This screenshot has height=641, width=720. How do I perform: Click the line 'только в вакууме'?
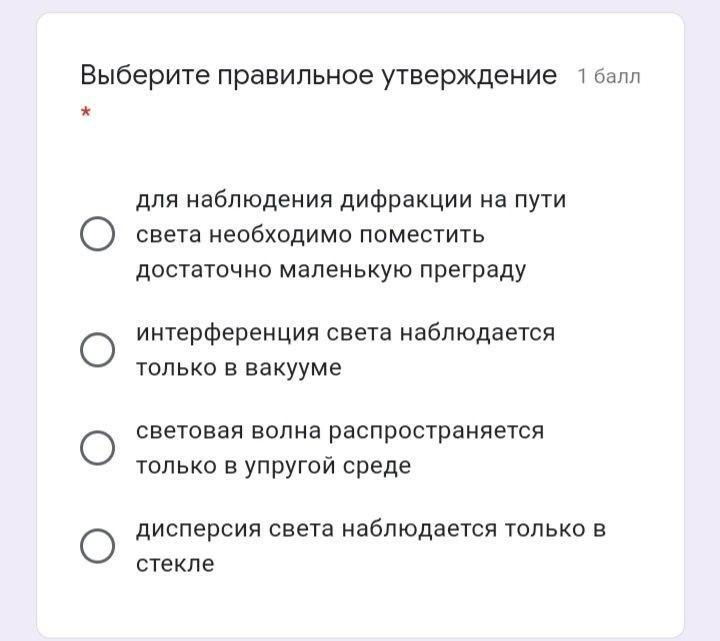239,367
